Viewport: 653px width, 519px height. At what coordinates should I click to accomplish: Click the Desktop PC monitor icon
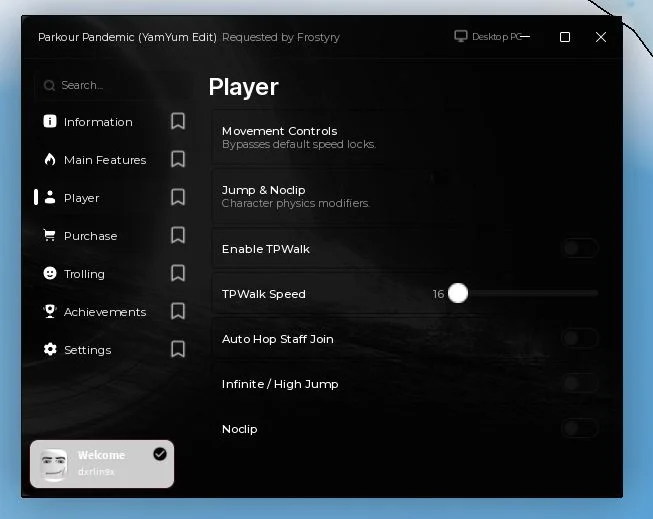click(x=461, y=36)
